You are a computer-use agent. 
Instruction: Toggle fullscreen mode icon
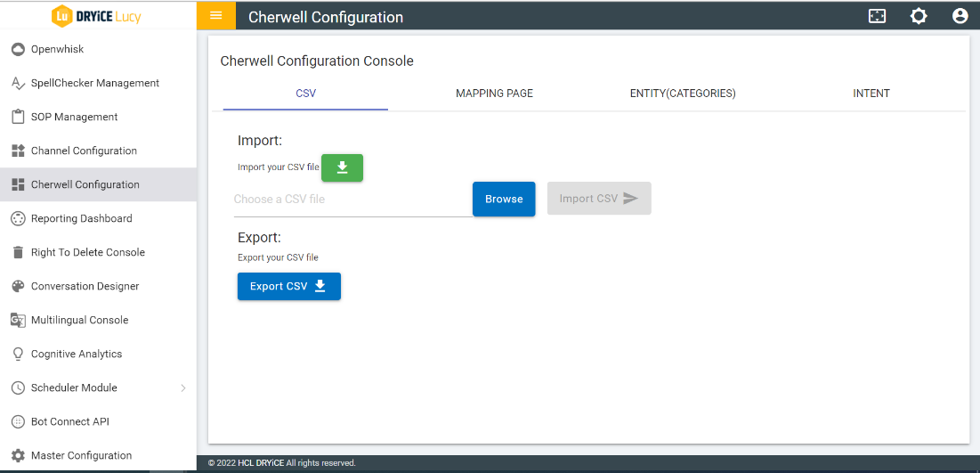878,16
